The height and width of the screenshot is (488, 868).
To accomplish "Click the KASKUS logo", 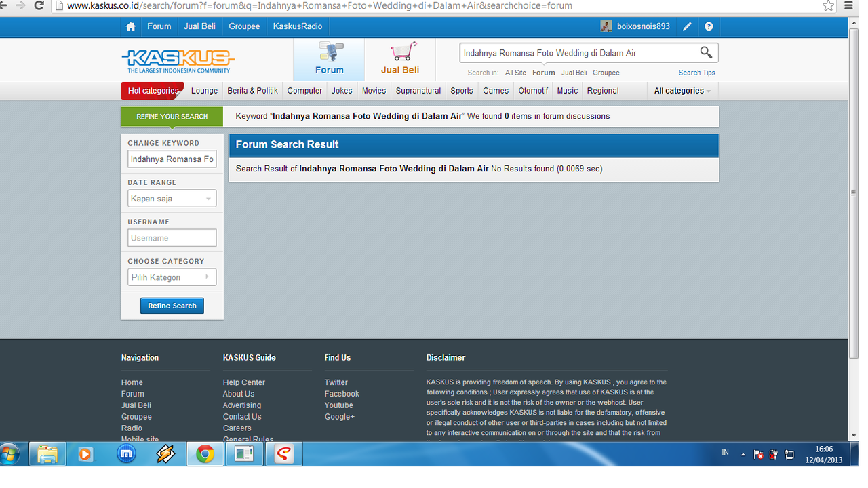I will (x=178, y=60).
